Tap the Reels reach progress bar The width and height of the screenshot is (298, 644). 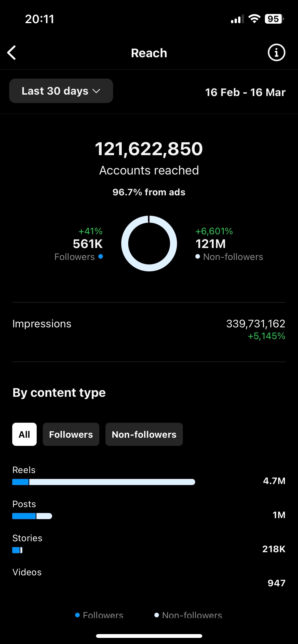pos(103,481)
